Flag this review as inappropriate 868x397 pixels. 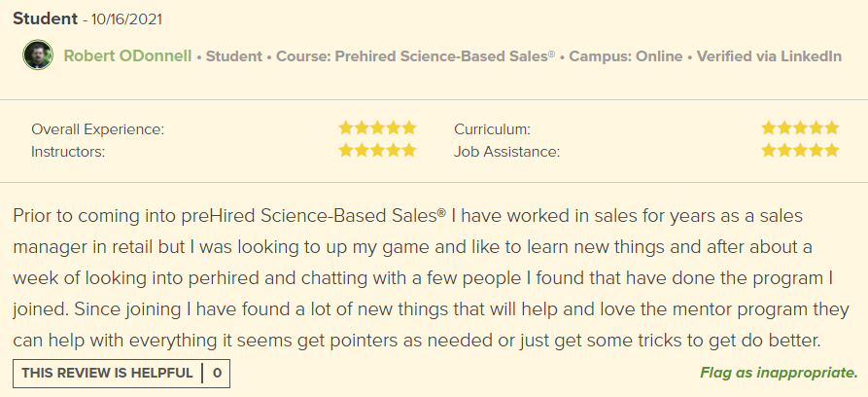[x=778, y=373]
